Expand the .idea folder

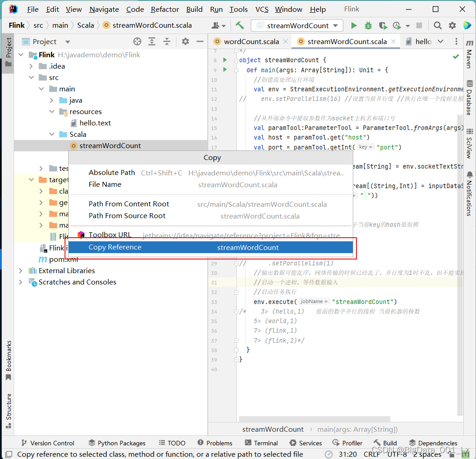pos(31,66)
